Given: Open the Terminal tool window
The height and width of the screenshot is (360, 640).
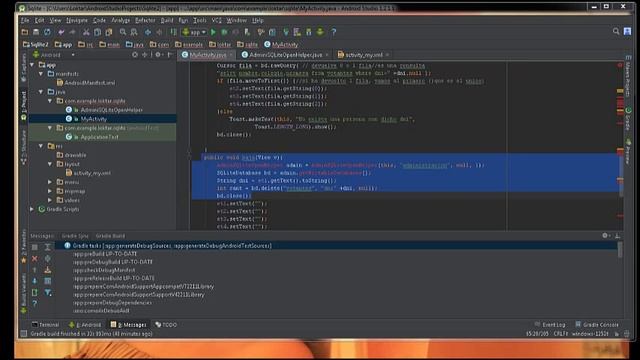Looking at the screenshot, I should click(x=45, y=325).
